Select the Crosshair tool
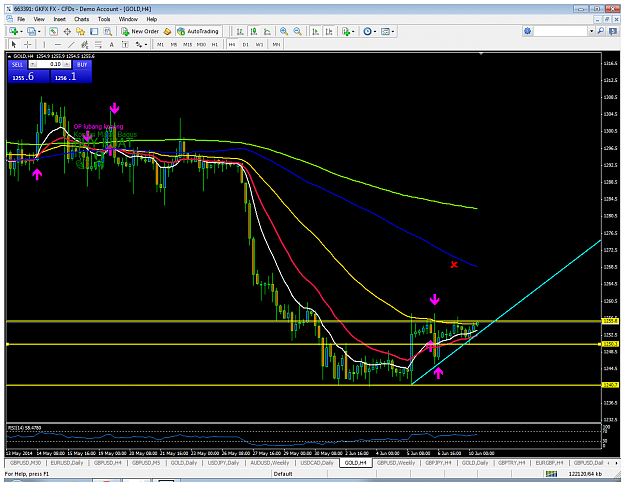Image resolution: width=625 pixels, height=482 pixels. click(28, 45)
